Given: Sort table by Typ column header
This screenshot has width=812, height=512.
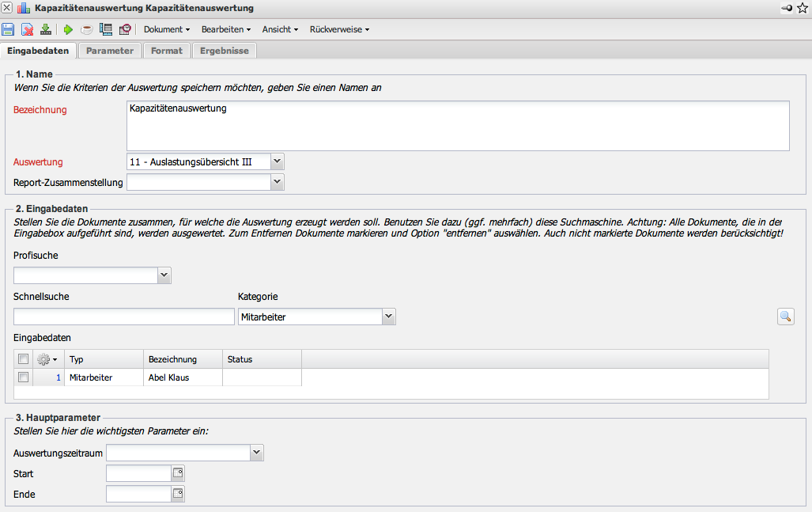Looking at the screenshot, I should point(104,359).
